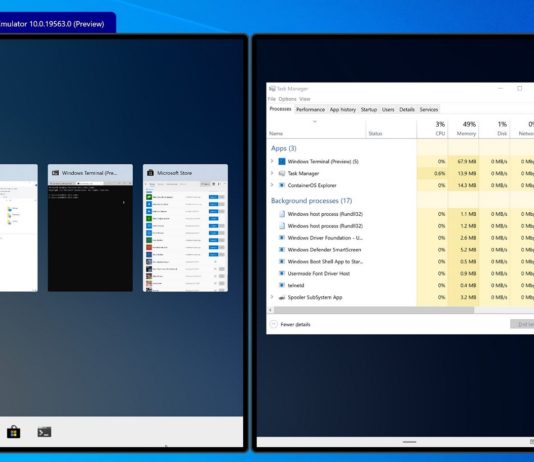Image resolution: width=534 pixels, height=462 pixels.
Task: Click the sort chevron above Name column
Action: [315, 122]
